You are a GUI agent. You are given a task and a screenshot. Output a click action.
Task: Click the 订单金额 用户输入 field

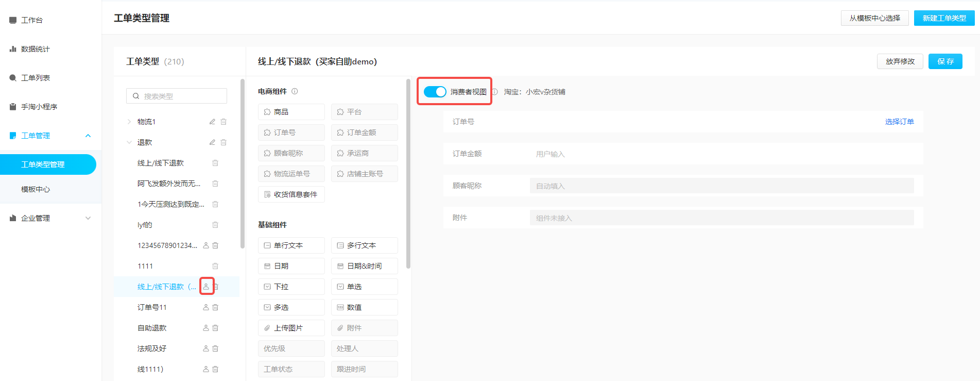(721, 154)
